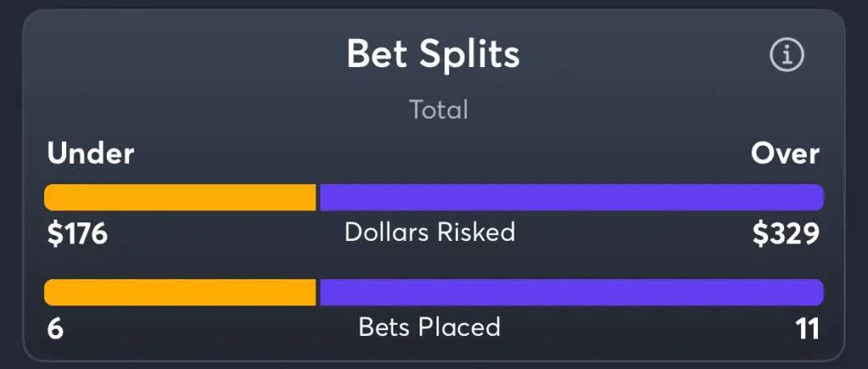868x369 pixels.
Task: Click the $176 Under amount
Action: tap(77, 233)
